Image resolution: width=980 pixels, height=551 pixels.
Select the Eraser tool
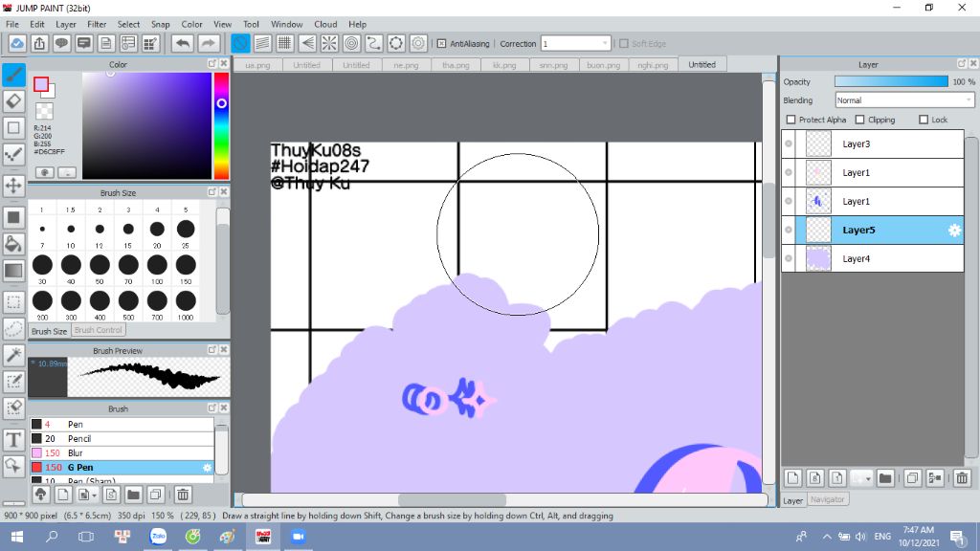click(13, 101)
